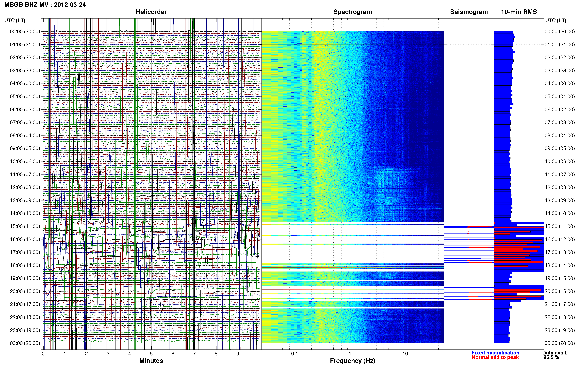Click left time label '08:00 (04:00)'
Viewport: 588px width, 368px height.
point(25,135)
